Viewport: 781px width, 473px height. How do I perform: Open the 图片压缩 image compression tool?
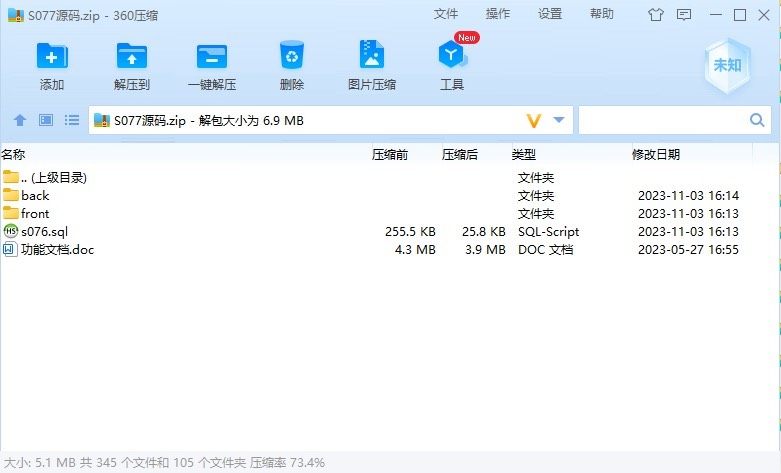point(372,54)
